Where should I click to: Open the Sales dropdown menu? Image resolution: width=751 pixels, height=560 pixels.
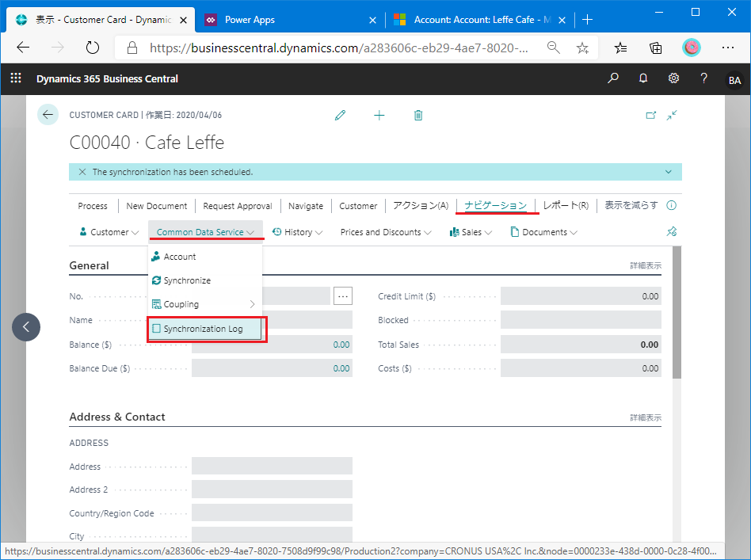471,232
